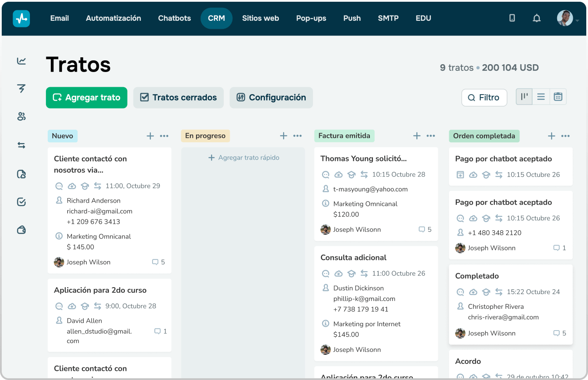The width and height of the screenshot is (588, 380).
Task: Click the notification bell icon
Action: [536, 18]
